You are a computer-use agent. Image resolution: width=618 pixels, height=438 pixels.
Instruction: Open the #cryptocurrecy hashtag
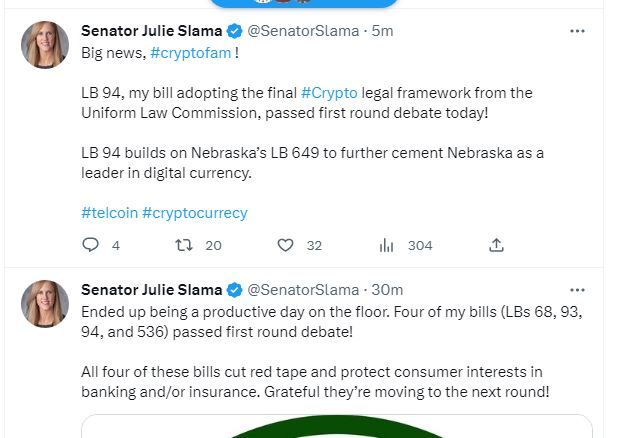pos(194,212)
